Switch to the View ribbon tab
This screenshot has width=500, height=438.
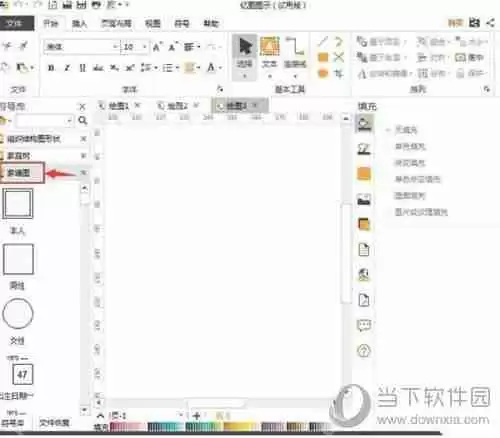point(153,23)
